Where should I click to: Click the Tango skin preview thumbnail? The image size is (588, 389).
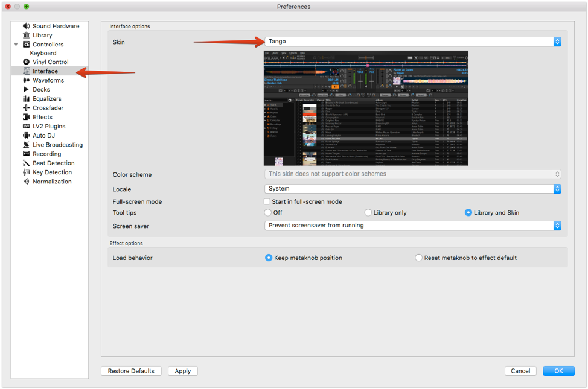coord(366,109)
